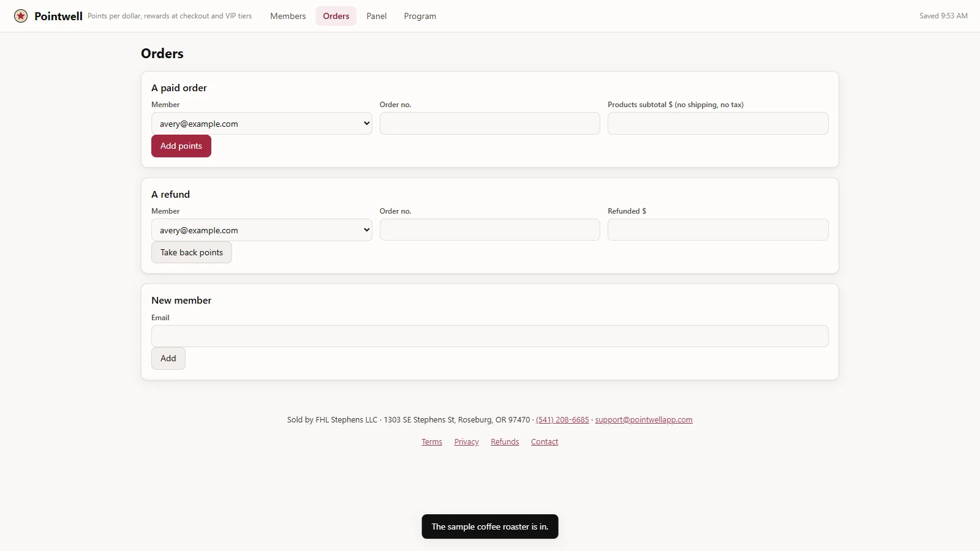Focus the Refunded $ input field

tap(718, 230)
